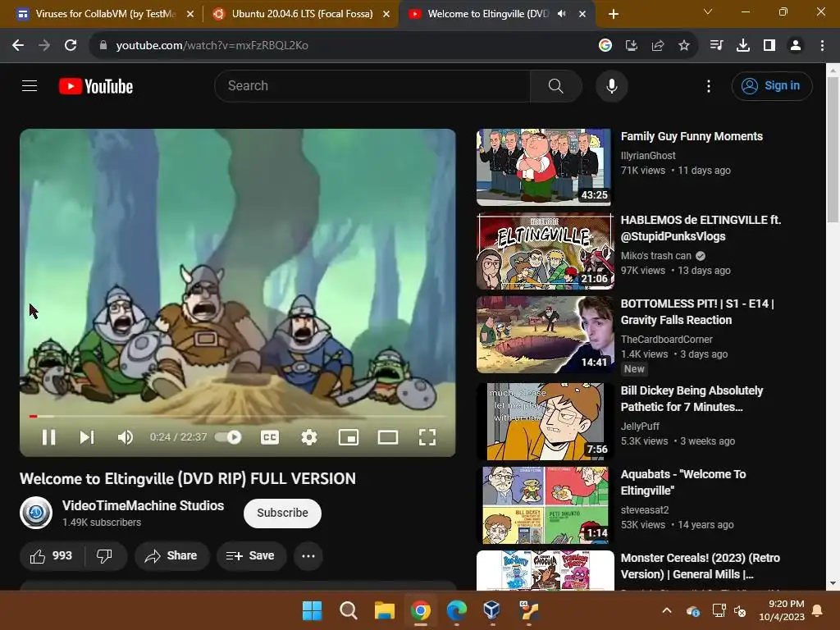Image resolution: width=840 pixels, height=630 pixels.
Task: Focus the YouTube Search field
Action: (x=372, y=85)
